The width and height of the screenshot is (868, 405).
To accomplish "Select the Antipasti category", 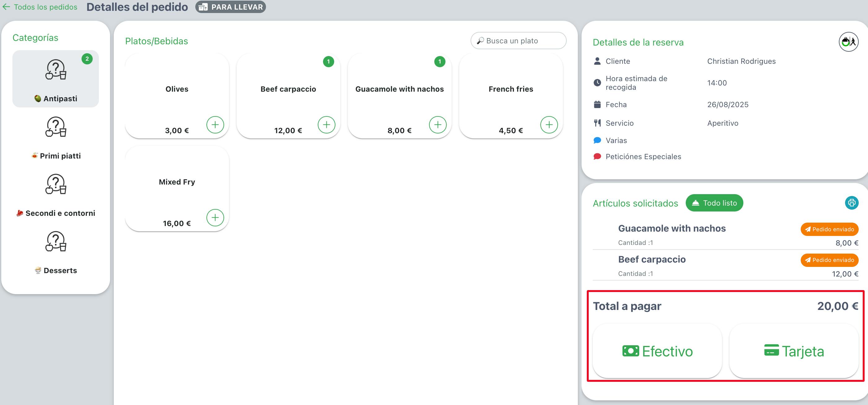I will (55, 79).
